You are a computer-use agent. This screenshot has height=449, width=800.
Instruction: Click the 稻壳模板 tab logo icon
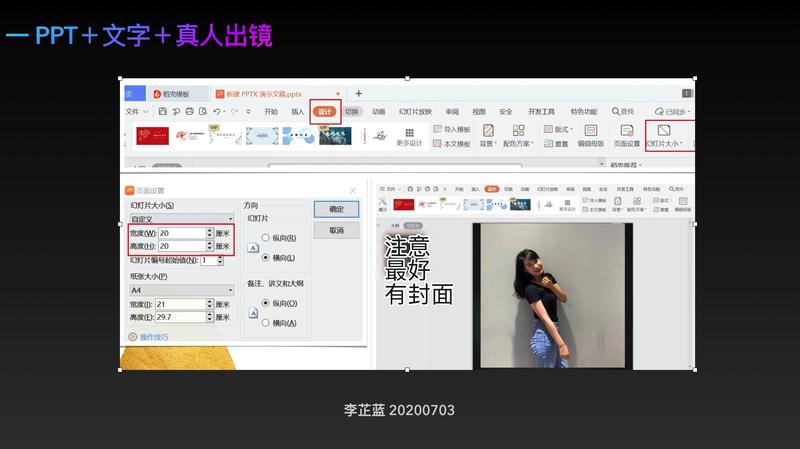coord(157,94)
